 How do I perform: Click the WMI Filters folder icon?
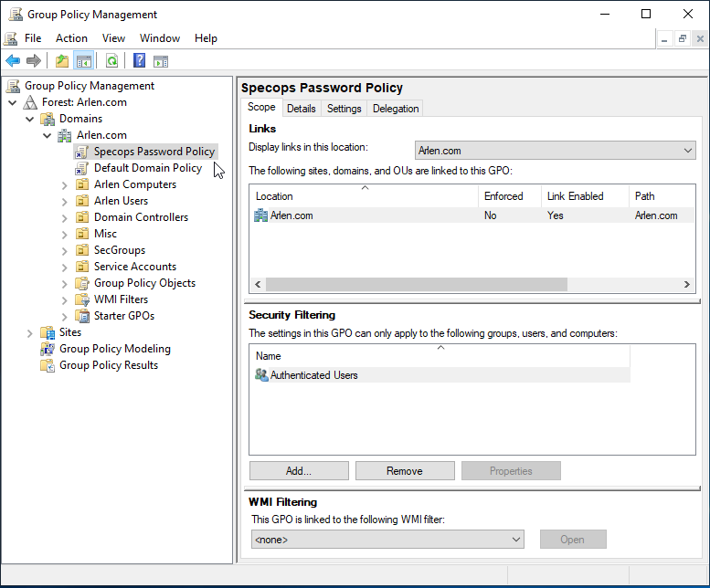[x=82, y=299]
